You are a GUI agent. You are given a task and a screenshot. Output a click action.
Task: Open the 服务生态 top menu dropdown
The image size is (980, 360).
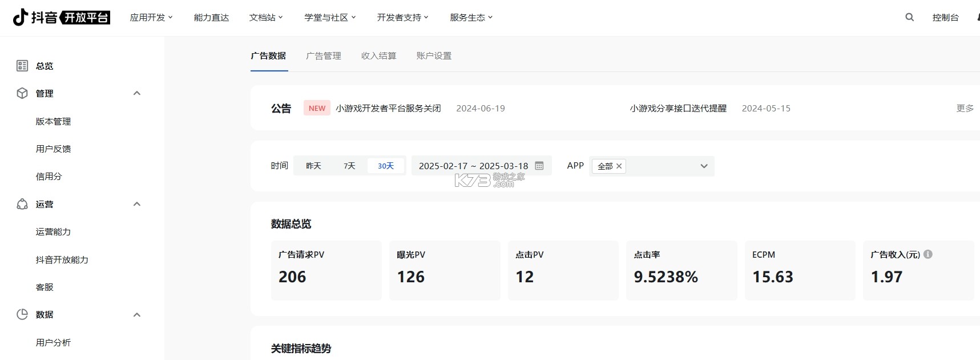(x=471, y=18)
